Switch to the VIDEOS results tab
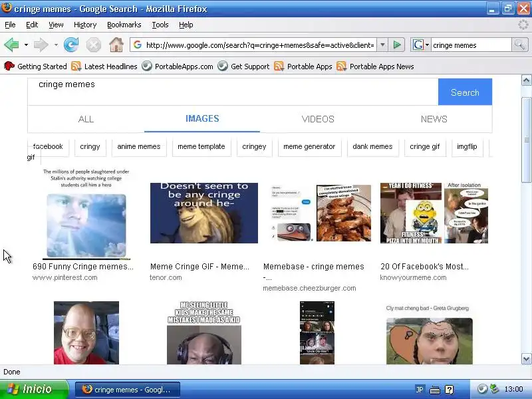Viewport: 532px width, 399px height. (x=318, y=119)
